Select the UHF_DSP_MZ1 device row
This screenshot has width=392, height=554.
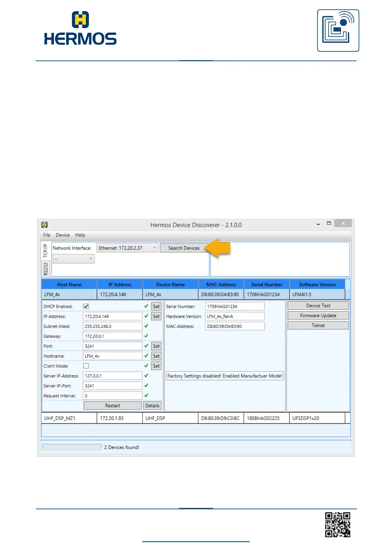click(x=196, y=418)
